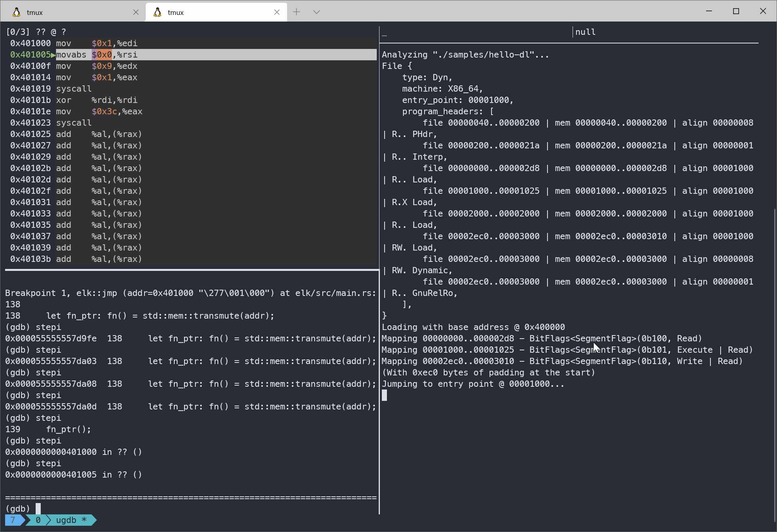Click the null pane title on the right
The image size is (777, 532).
(585, 32)
